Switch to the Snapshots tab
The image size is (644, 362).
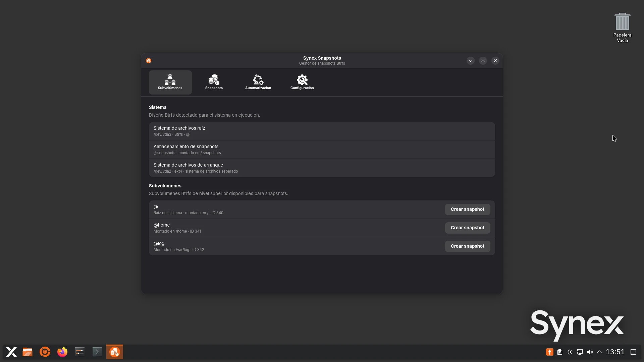pos(214,82)
